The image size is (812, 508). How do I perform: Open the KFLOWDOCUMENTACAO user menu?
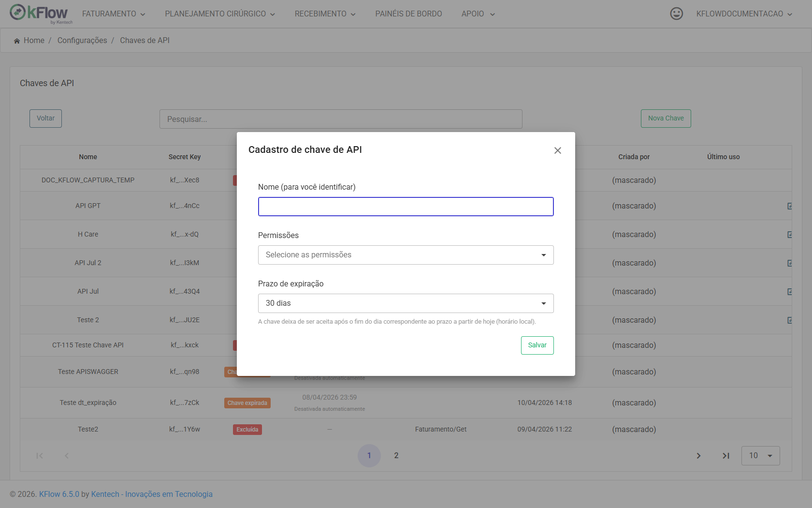[x=744, y=14]
